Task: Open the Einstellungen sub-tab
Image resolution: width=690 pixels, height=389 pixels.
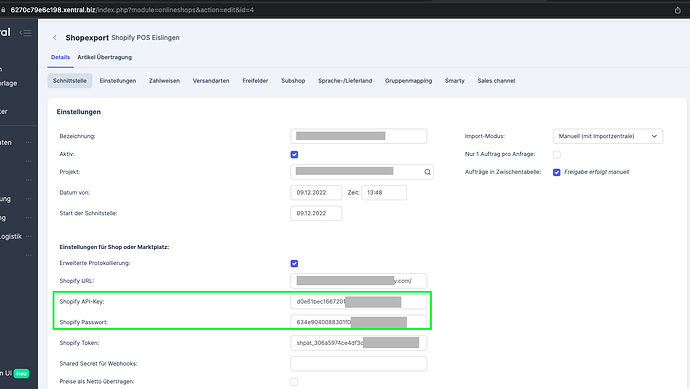Action: point(118,81)
